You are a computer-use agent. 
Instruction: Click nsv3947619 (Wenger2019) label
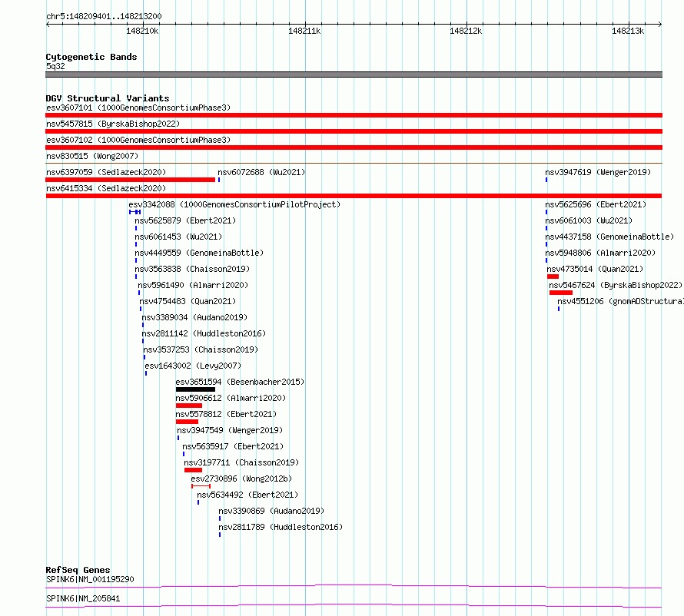coord(598,172)
